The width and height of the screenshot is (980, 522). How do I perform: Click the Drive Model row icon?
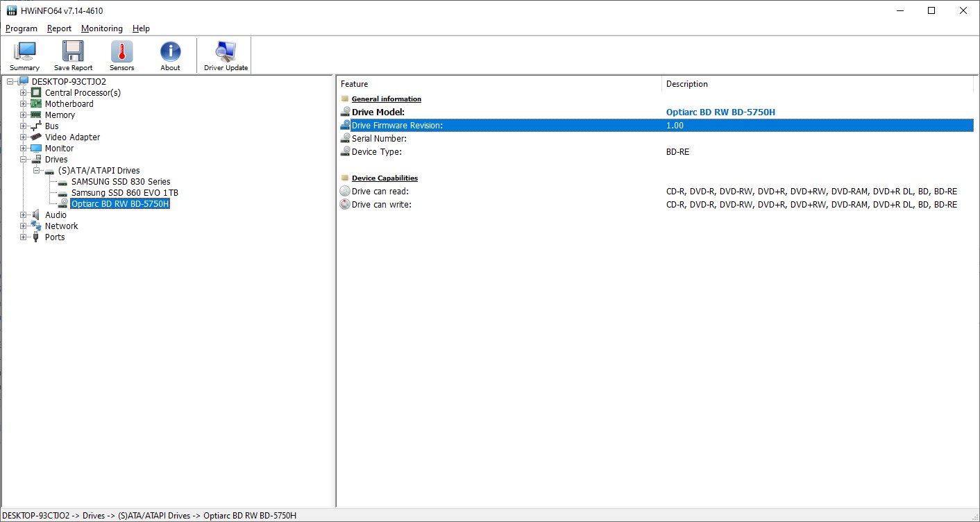coord(345,112)
